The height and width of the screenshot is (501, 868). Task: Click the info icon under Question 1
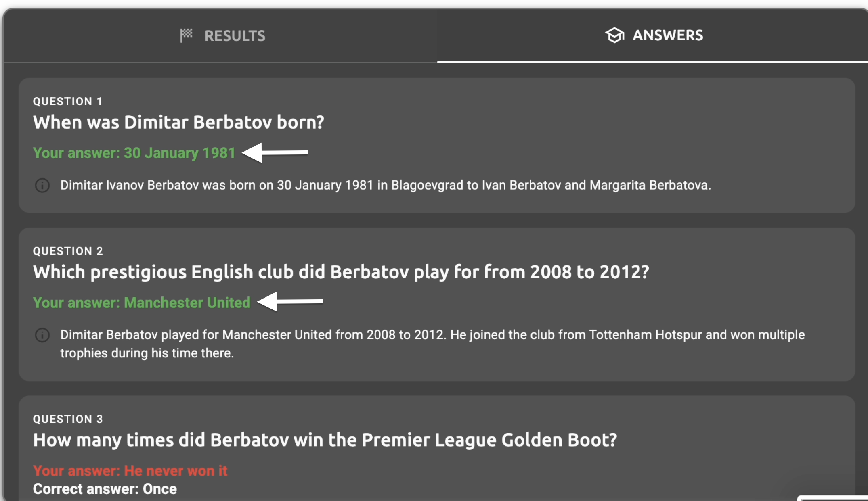(42, 186)
